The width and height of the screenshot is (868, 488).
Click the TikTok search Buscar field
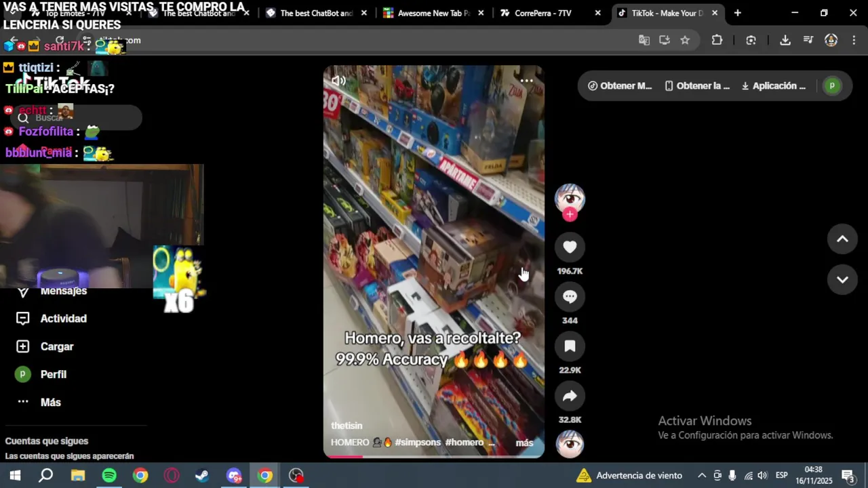(76, 118)
